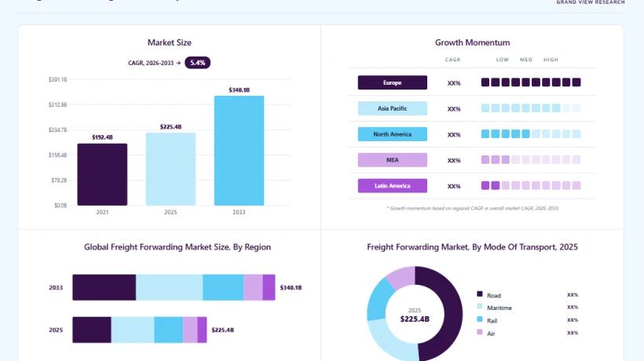
Task: Click the XX% value next to Air
Action: point(573,333)
